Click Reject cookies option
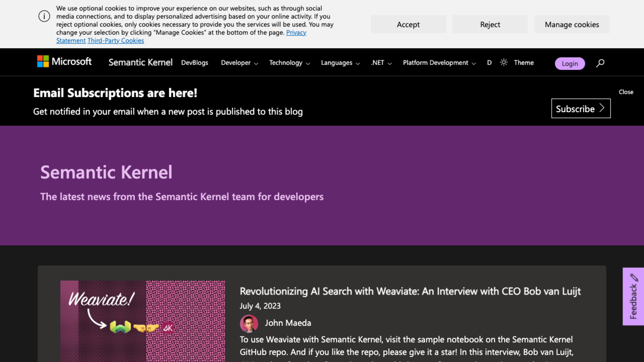Viewport: 644px width, 362px height. point(490,24)
